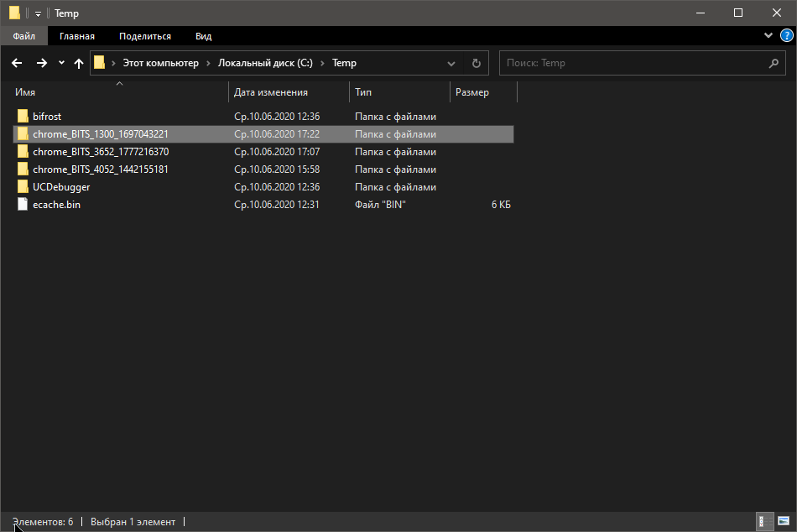Screen dimensions: 797x532
Task: Expand chevron before Этот компьютер breadcrumb
Action: pos(113,63)
